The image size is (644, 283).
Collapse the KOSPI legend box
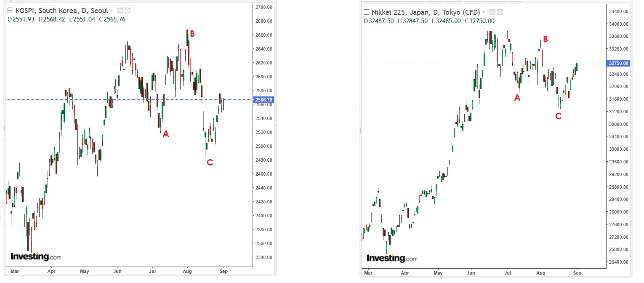(11, 11)
